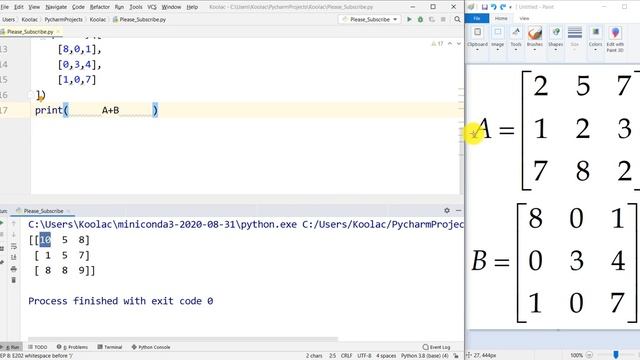Open the VCS menu
The width and height of the screenshot is (640, 360).
[152, 7]
